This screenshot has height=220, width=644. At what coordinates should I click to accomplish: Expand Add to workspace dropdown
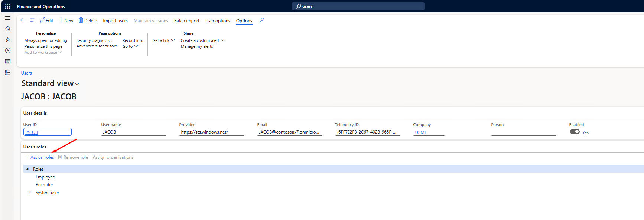tap(43, 53)
